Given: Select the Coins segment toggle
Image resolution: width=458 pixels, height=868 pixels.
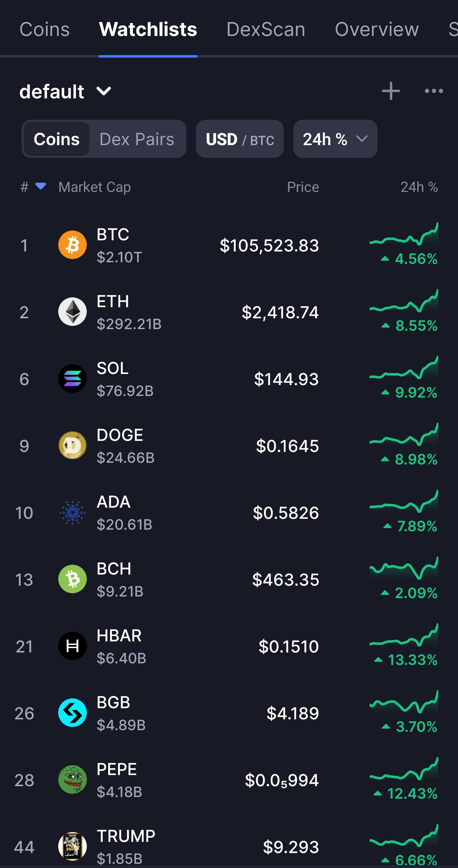Looking at the screenshot, I should pos(57,139).
